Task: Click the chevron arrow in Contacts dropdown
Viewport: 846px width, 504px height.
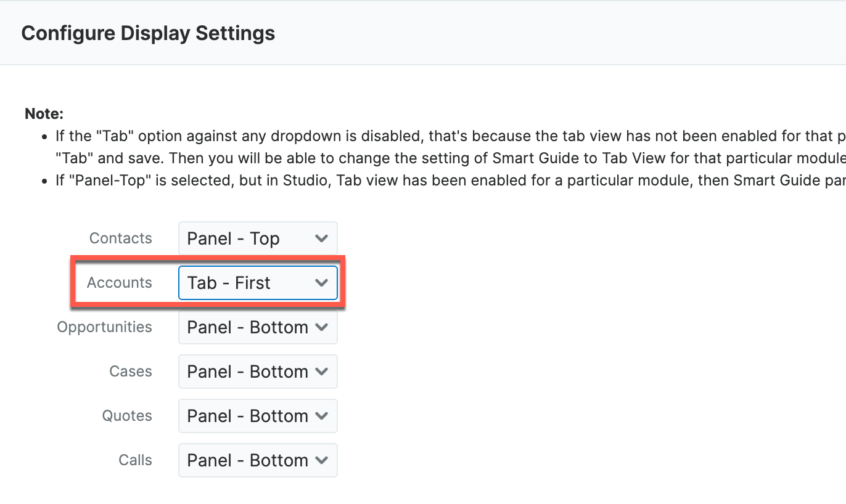Action: coord(321,238)
